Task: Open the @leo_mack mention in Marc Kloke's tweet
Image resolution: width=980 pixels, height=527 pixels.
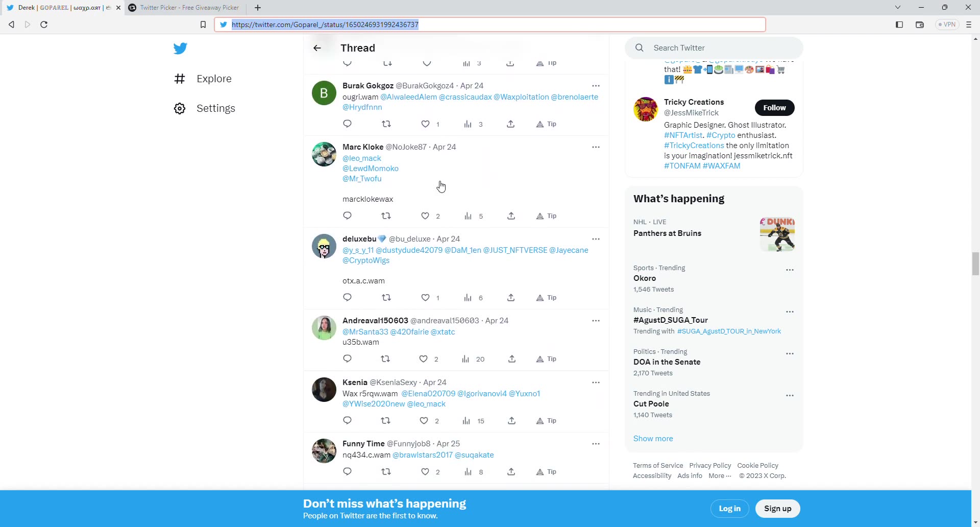Action: [x=362, y=158]
